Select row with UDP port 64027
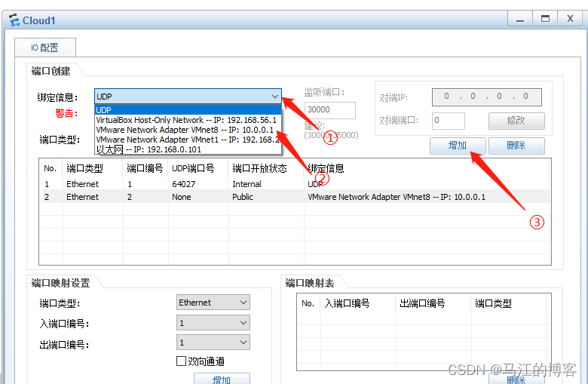 (295, 184)
